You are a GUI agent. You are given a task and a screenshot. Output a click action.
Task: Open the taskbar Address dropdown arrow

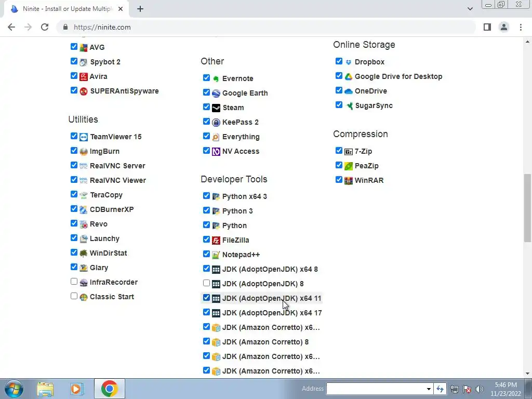coord(429,389)
